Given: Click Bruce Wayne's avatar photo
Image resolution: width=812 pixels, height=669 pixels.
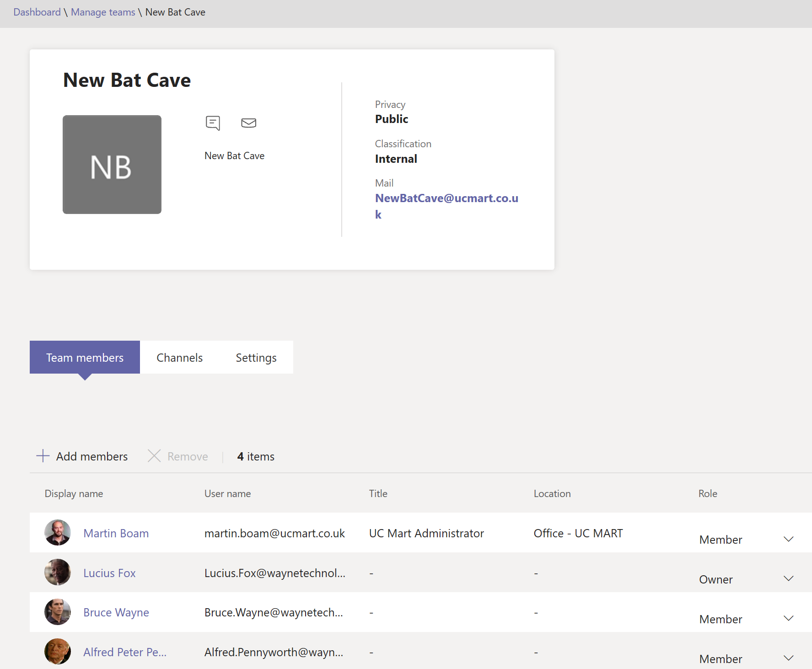Looking at the screenshot, I should click(x=58, y=612).
